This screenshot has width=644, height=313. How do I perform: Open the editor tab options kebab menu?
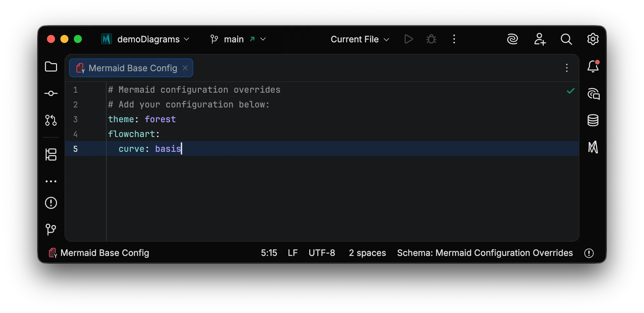[567, 68]
